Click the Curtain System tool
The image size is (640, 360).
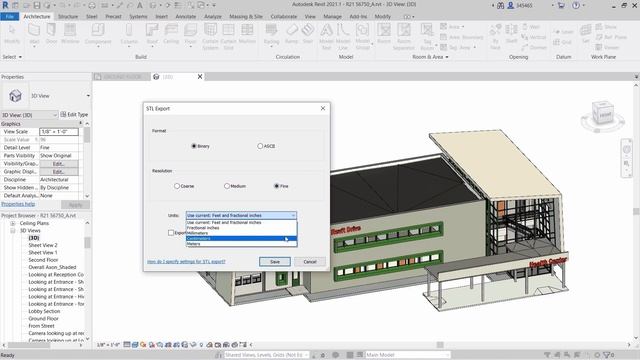pyautogui.click(x=210, y=36)
